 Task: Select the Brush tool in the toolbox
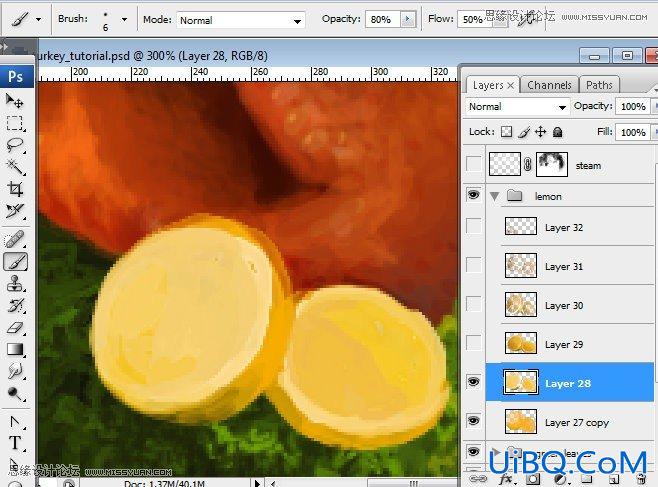coord(16,262)
